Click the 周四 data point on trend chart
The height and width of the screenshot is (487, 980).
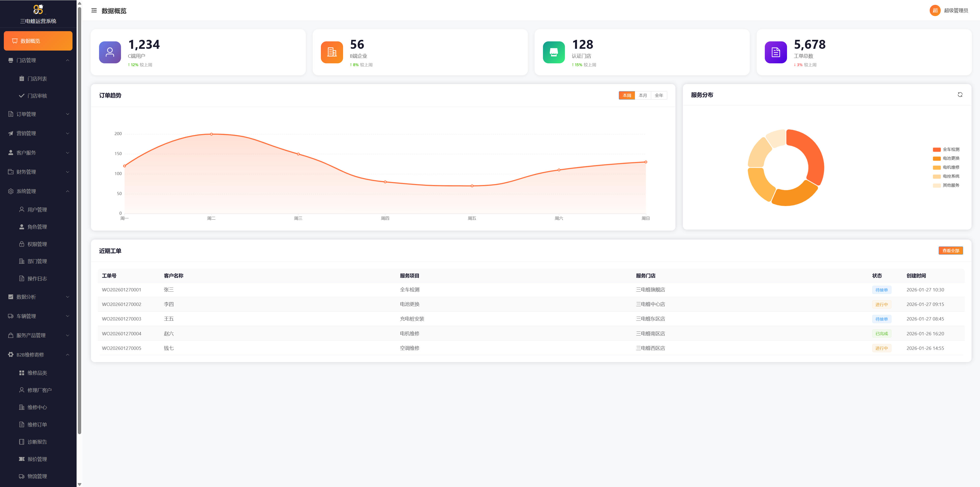(x=385, y=182)
